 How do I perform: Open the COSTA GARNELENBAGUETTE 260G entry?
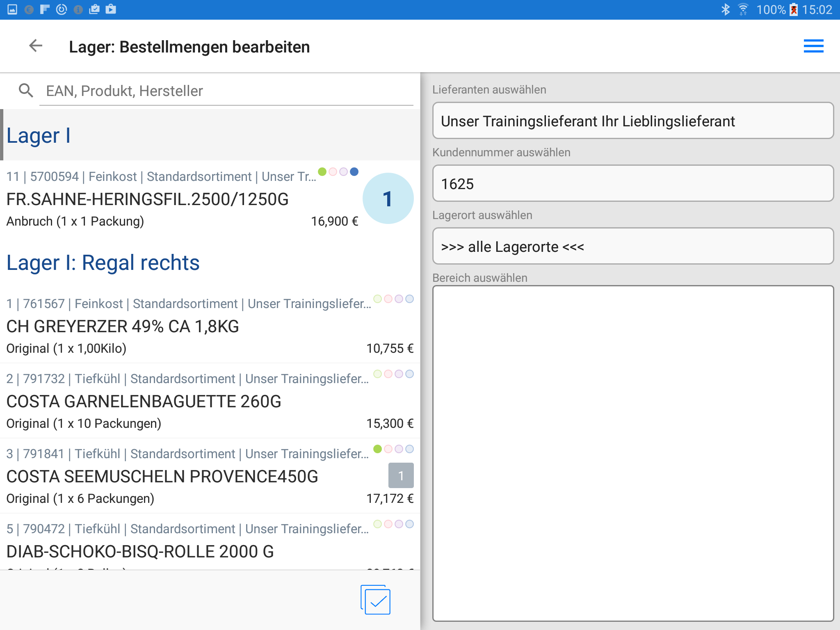click(x=144, y=402)
